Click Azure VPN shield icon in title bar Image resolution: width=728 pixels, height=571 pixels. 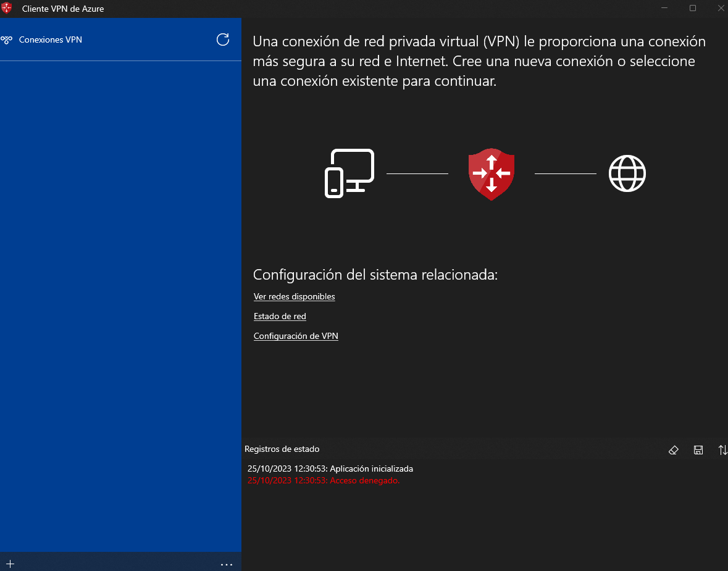click(7, 9)
